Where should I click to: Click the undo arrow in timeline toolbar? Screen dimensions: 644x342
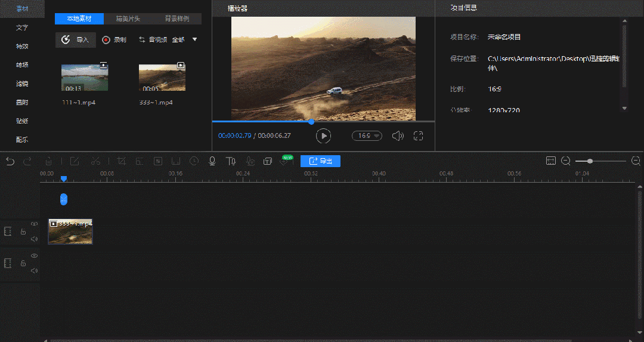(x=10, y=161)
